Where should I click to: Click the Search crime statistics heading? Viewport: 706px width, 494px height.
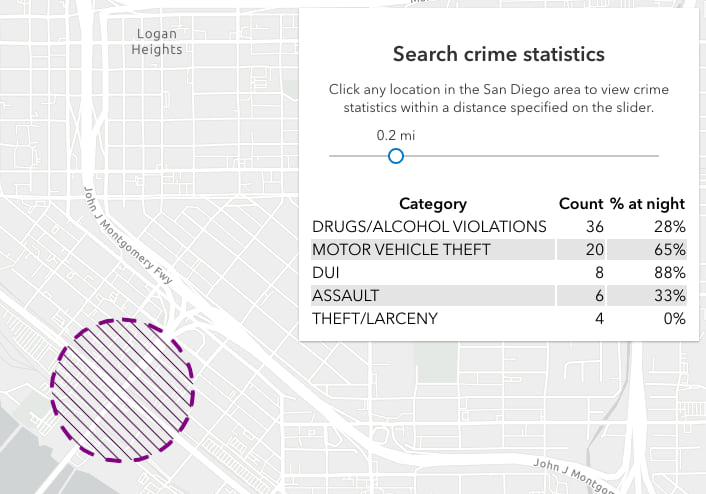pyautogui.click(x=498, y=54)
